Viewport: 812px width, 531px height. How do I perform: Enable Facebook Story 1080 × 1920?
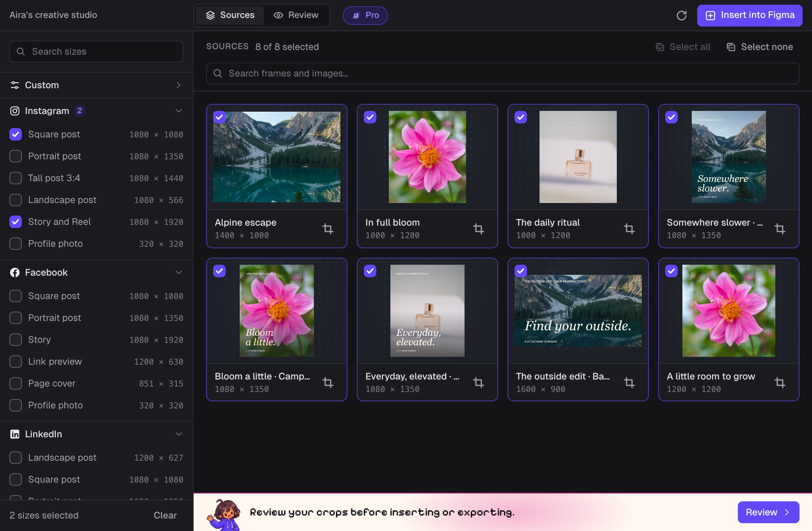(16, 340)
